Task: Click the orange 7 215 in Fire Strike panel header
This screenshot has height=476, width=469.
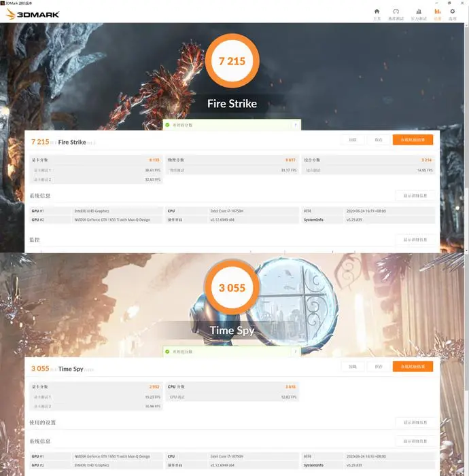Action: pos(40,142)
